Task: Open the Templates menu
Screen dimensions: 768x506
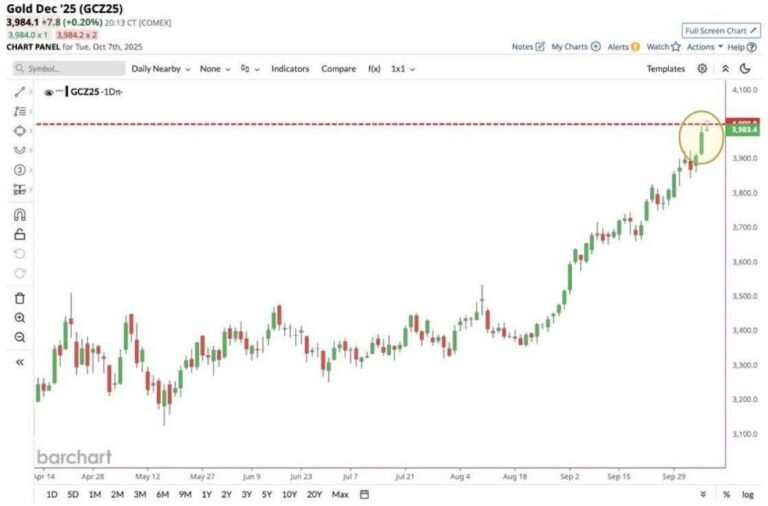Action: tap(666, 69)
